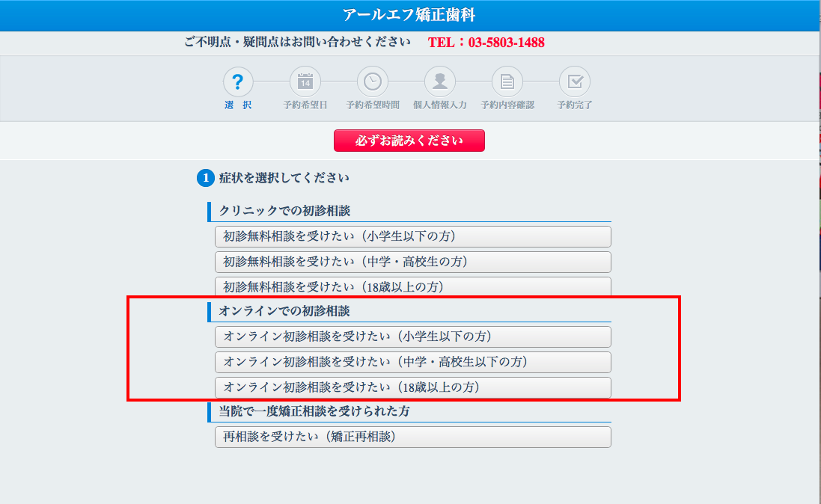821x504 pixels.
Task: Select オンライン初診相談 for 小学生以下の方
Action: click(412, 336)
